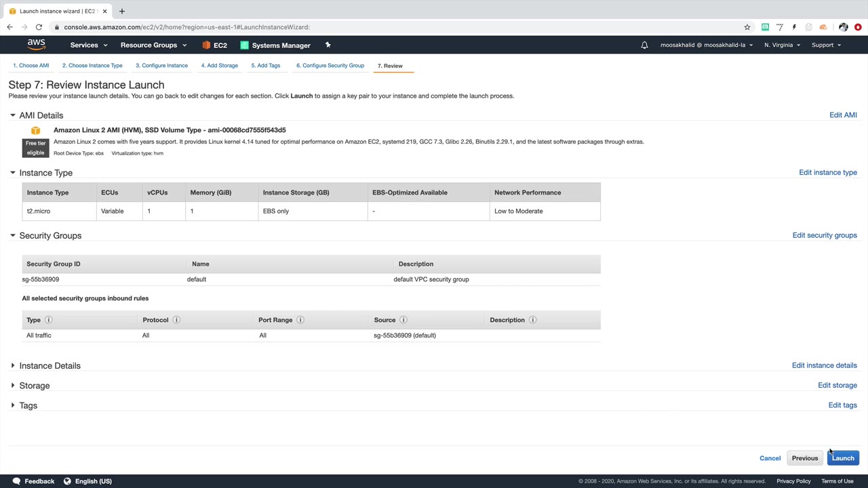Click the green extension icon in toolbar
This screenshot has height=488, width=868.
click(x=765, y=27)
